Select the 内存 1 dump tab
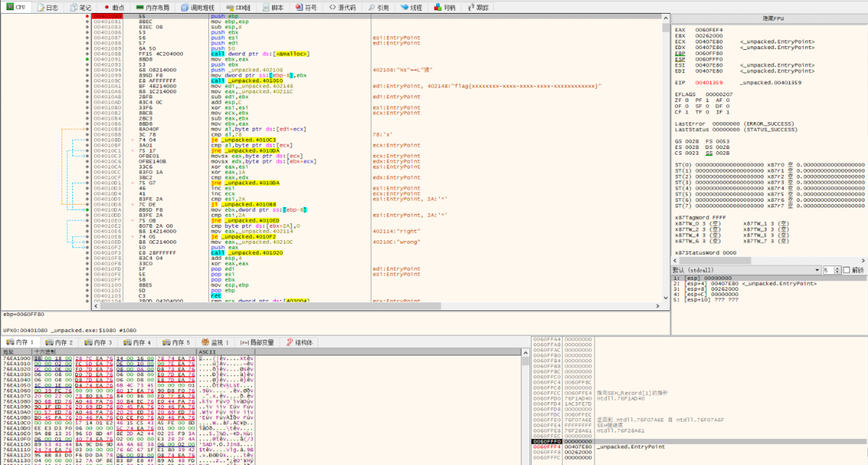The height and width of the screenshot is (465, 868). click(21, 342)
